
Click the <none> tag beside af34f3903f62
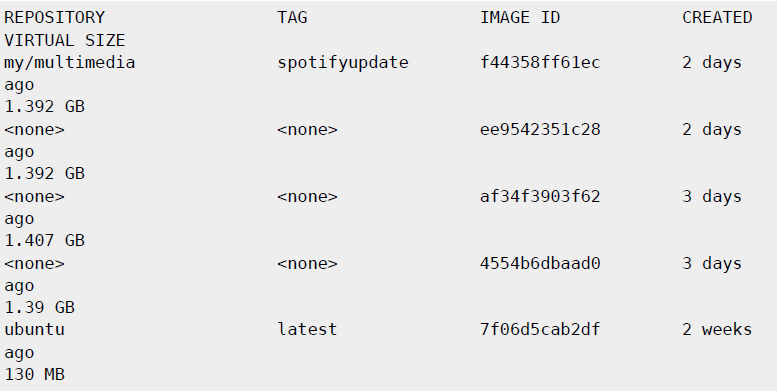[307, 197]
